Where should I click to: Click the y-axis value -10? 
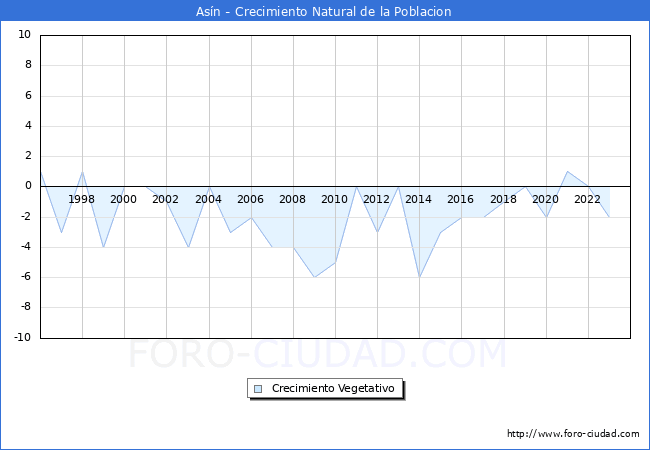[23, 337]
